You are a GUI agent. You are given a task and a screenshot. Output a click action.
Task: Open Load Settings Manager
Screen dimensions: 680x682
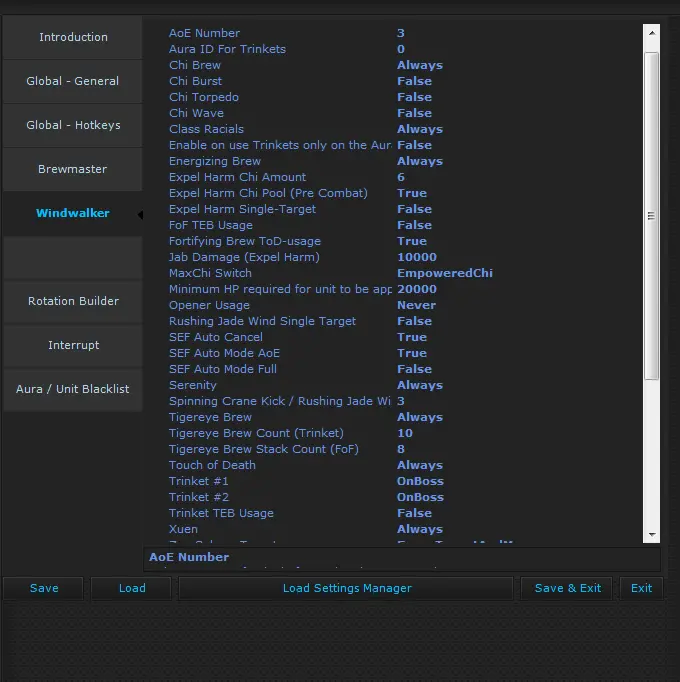(x=347, y=588)
